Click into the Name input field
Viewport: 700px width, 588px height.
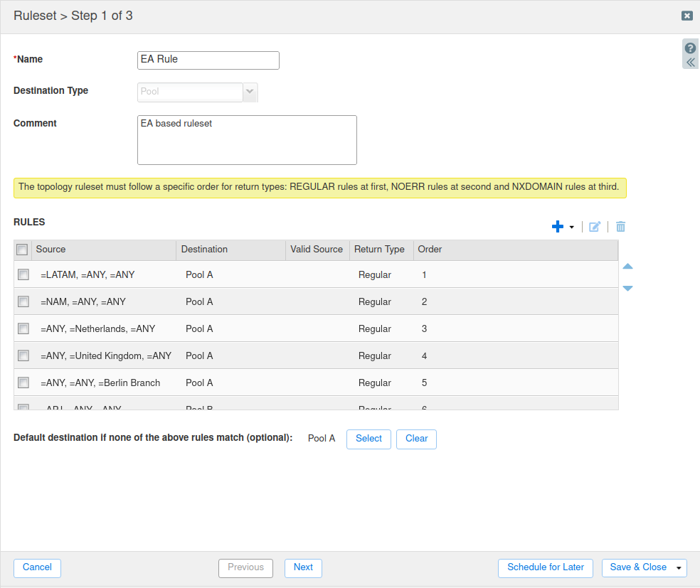[208, 60]
